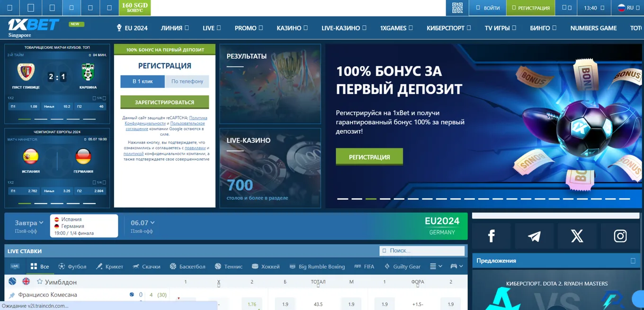The height and width of the screenshot is (310, 644).
Task: Expand the gamepad esports dropdown
Action: pyautogui.click(x=457, y=266)
